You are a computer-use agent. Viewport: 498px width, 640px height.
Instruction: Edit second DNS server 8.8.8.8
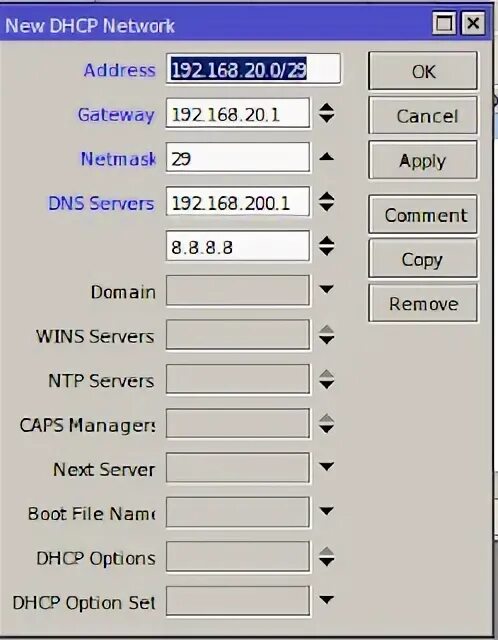coord(238,246)
